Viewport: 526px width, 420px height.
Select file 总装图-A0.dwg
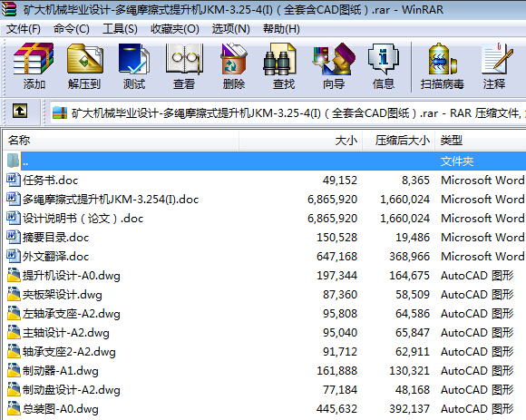click(x=61, y=409)
